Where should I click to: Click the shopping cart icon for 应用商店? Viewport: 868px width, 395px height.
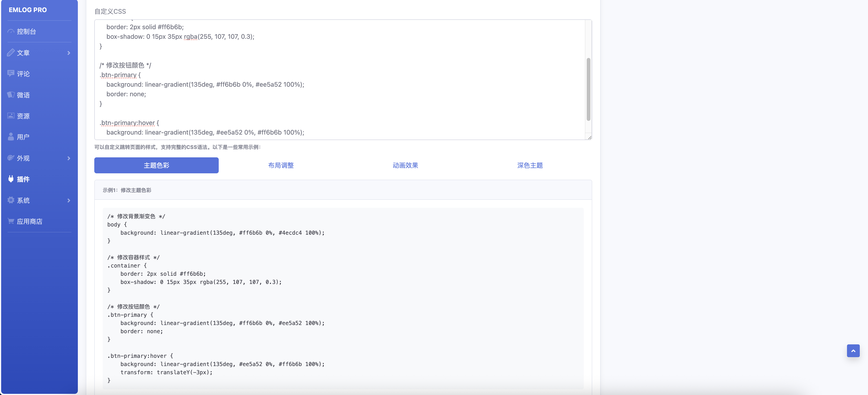pos(11,221)
